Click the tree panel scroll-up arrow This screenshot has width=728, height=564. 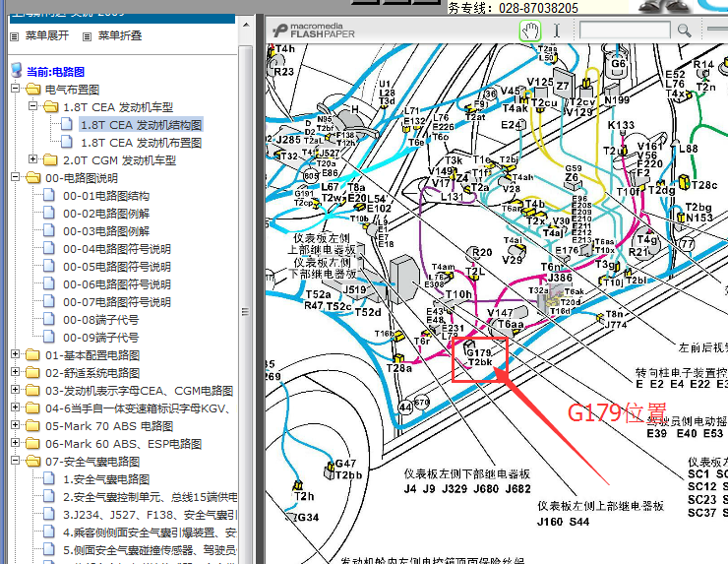pos(246,25)
